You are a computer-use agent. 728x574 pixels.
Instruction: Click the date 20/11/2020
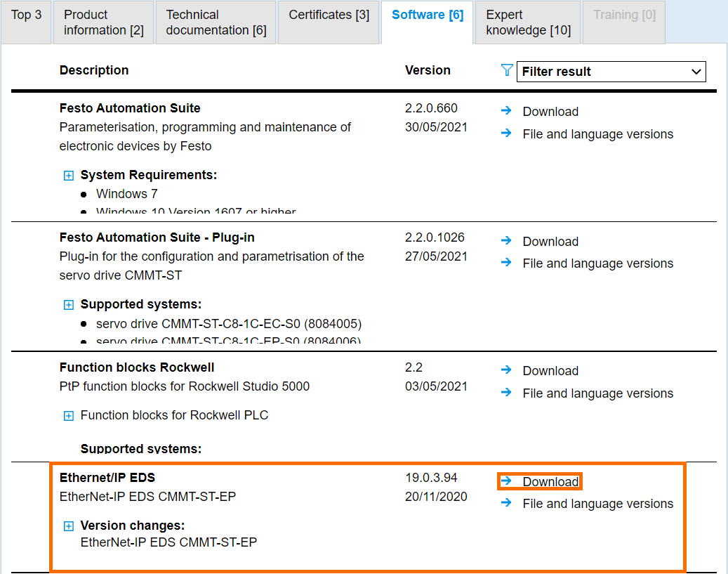coord(436,497)
